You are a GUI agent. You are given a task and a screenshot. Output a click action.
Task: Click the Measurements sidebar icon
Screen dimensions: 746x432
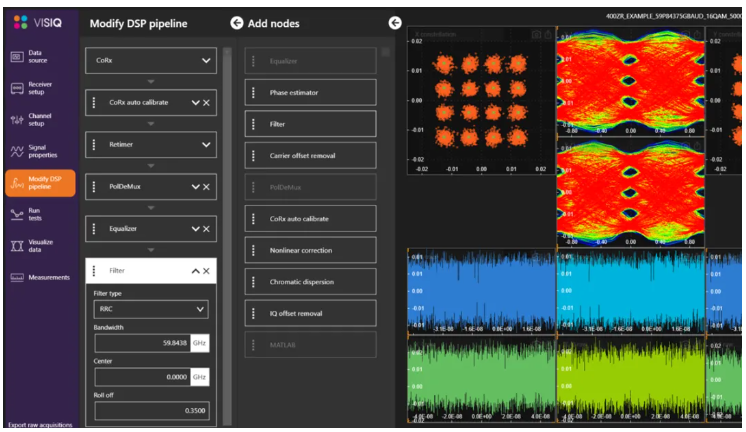pyautogui.click(x=17, y=277)
